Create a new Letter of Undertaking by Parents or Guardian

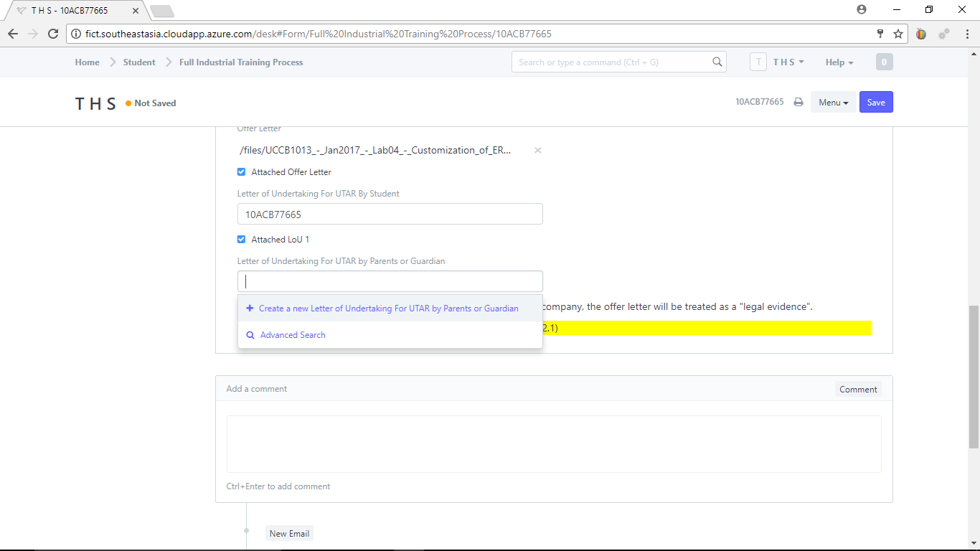click(x=390, y=309)
